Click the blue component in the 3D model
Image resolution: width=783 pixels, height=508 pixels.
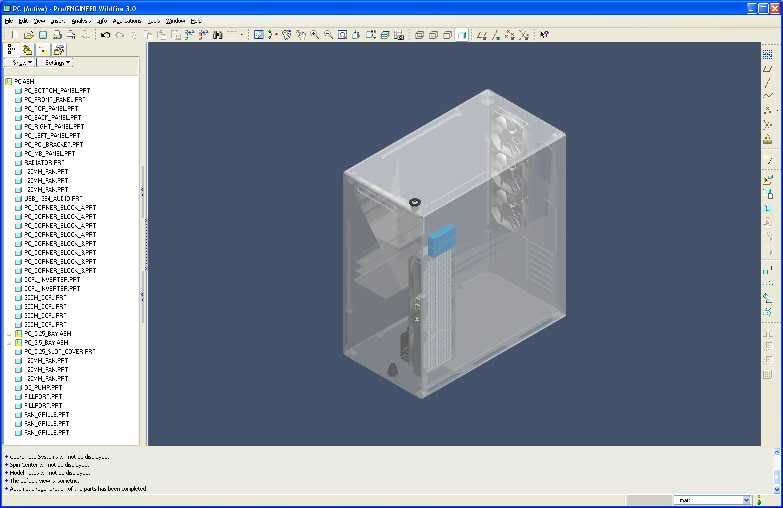pyautogui.click(x=441, y=239)
